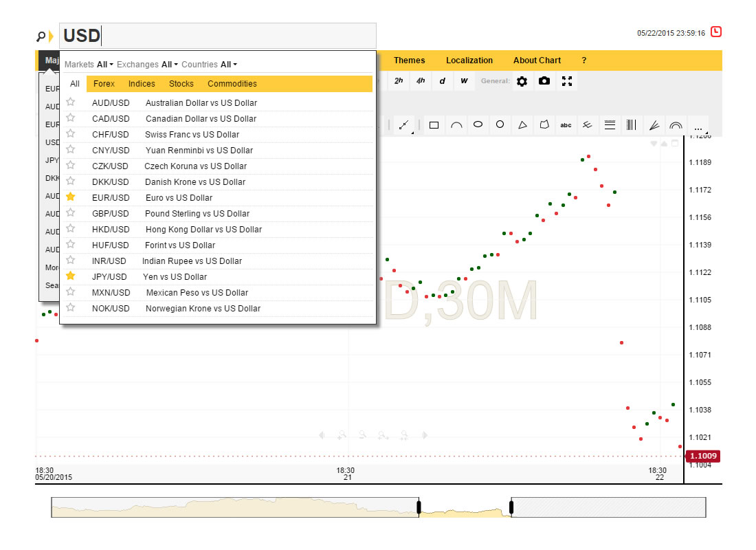The height and width of the screenshot is (550, 756).
Task: Grab the left handle of range slider
Action: tap(419, 507)
